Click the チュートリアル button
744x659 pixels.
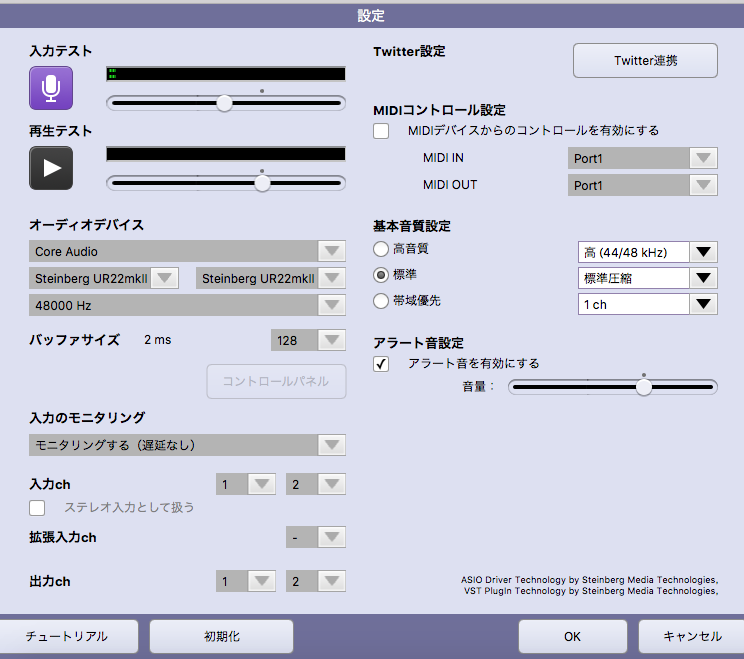point(68,636)
